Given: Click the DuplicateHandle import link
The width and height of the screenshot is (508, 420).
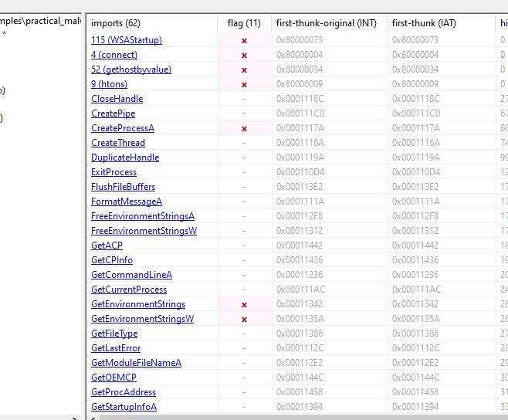Looking at the screenshot, I should (x=125, y=157).
